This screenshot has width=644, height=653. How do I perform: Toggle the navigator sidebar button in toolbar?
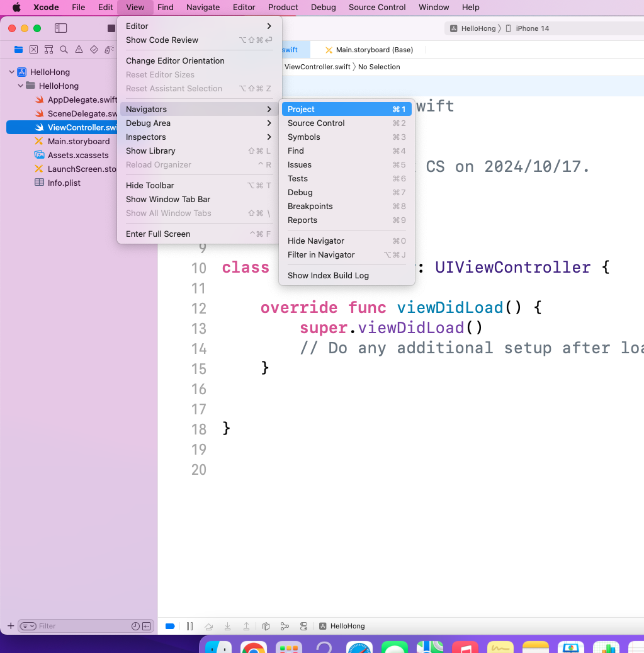coord(61,28)
